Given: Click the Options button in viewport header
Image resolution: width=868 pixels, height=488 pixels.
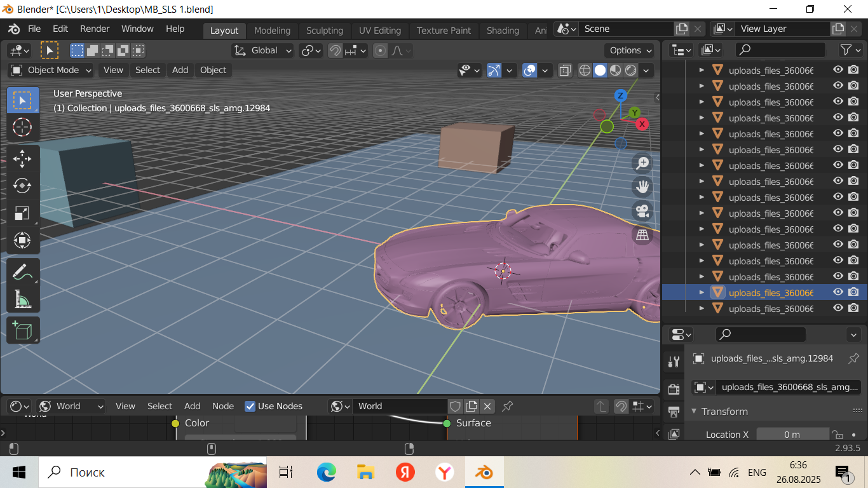Looking at the screenshot, I should [631, 51].
